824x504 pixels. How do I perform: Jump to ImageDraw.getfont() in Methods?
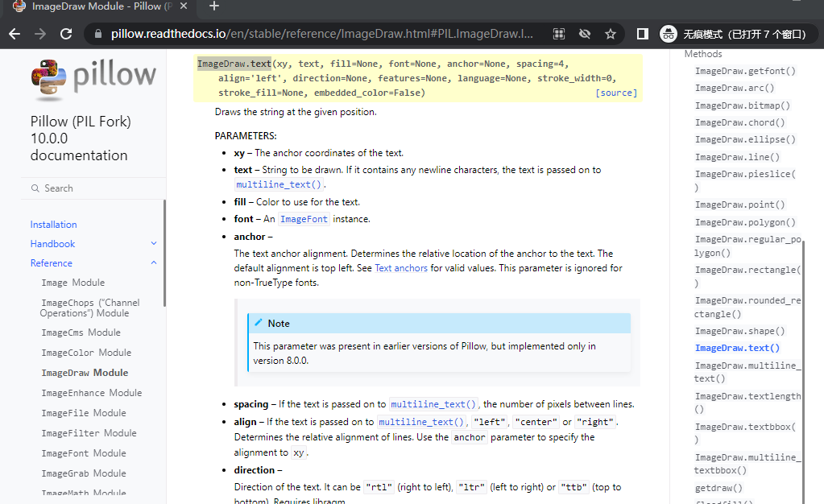745,71
